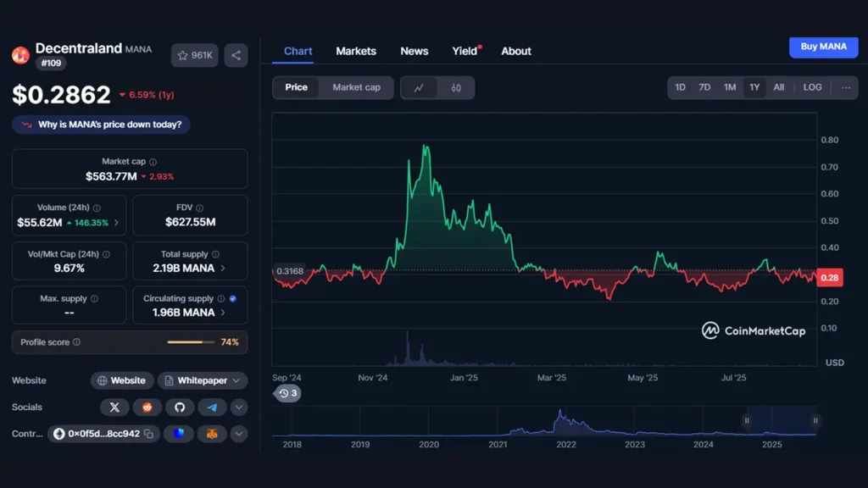Expand Circulating supply 1.96B MANA arrow

[223, 313]
